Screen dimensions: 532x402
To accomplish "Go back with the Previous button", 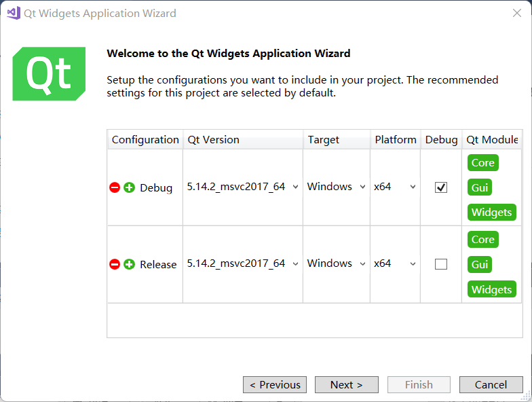I will click(275, 384).
